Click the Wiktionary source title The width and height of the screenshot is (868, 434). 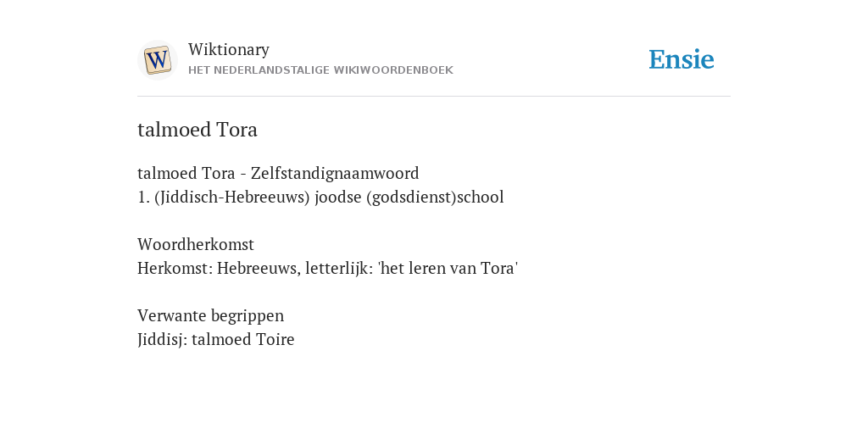(x=229, y=49)
